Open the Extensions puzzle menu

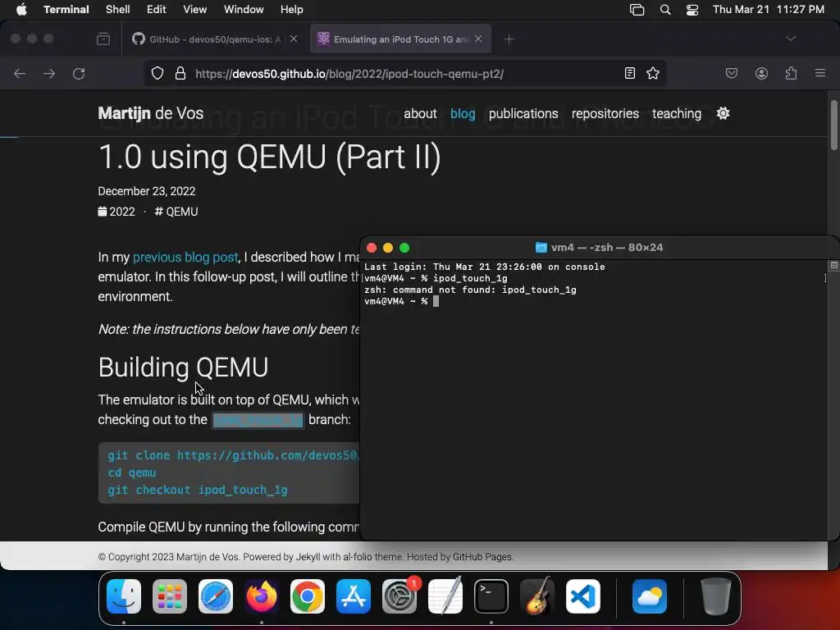(791, 73)
